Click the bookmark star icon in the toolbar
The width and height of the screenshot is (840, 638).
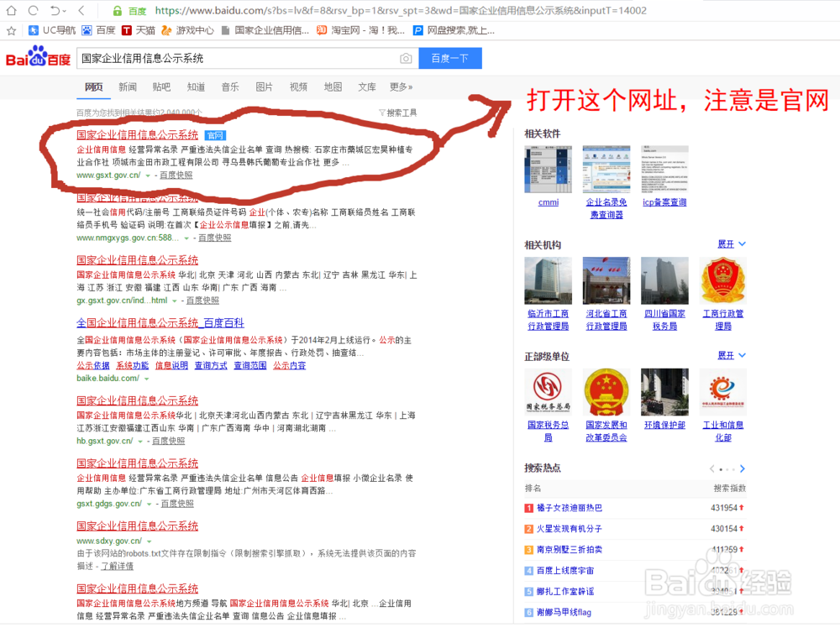coord(11,29)
